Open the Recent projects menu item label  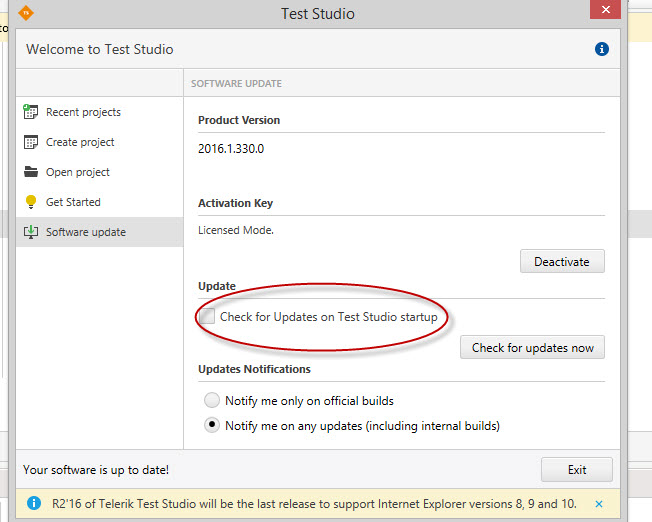(83, 112)
